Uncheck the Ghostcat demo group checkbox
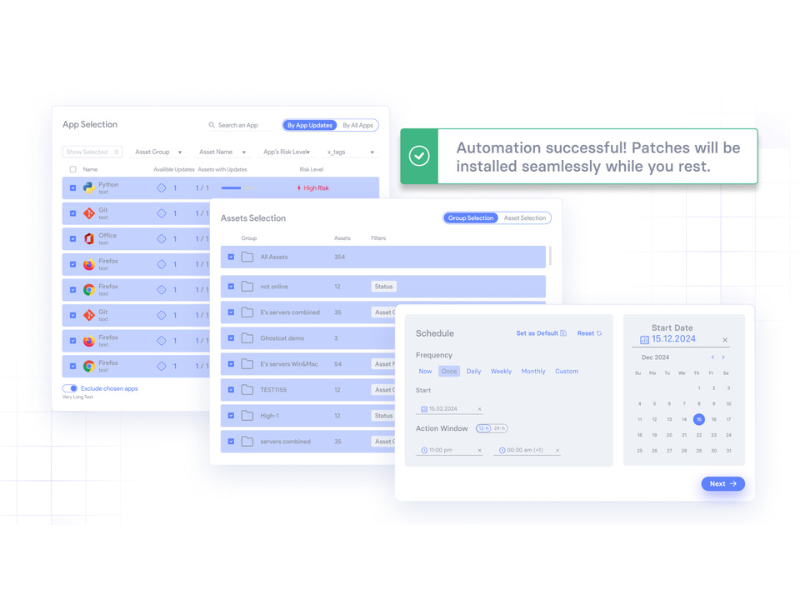This screenshot has height=600, width=800. pos(231,338)
